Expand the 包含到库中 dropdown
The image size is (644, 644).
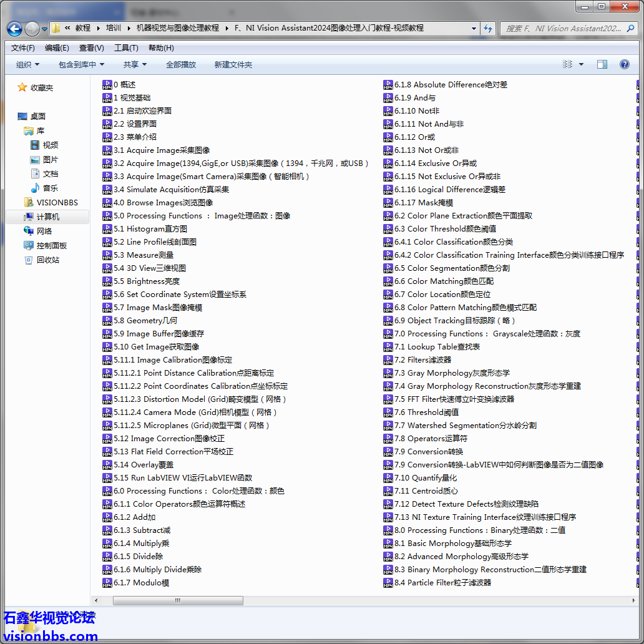coord(81,65)
